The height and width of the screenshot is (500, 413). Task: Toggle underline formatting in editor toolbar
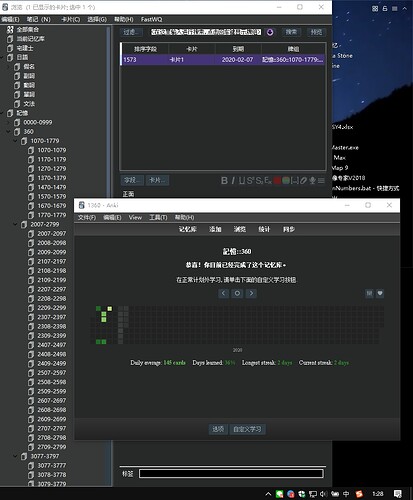(x=242, y=180)
